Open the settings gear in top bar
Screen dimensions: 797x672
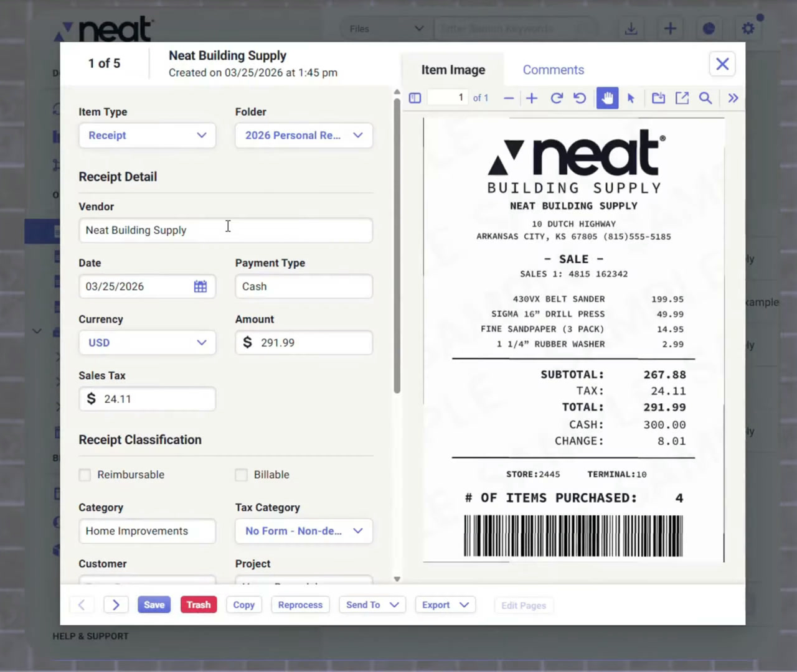(748, 29)
